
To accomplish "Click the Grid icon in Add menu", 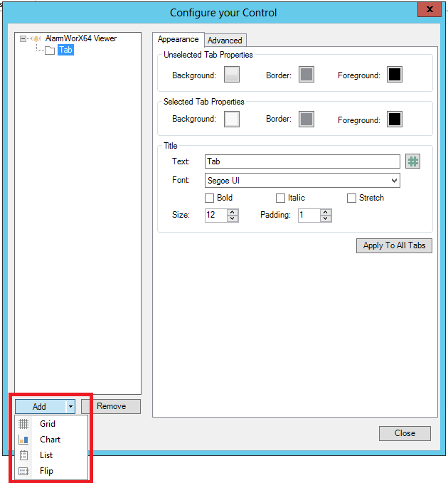I will click(x=23, y=424).
